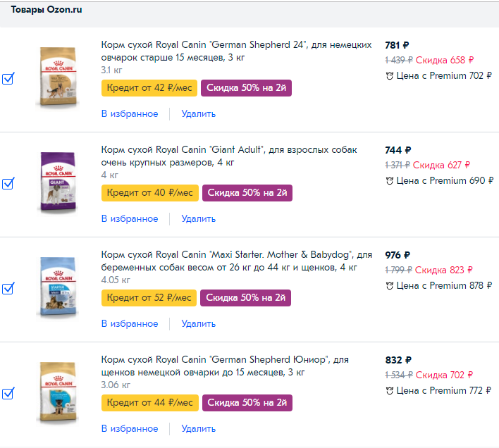Click Premium icon beside price 690 ₽
This screenshot has height=448, width=499.
point(390,181)
